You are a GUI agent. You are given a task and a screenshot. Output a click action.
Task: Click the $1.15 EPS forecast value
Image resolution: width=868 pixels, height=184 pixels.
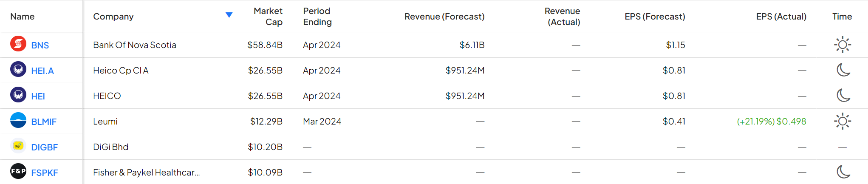point(676,45)
